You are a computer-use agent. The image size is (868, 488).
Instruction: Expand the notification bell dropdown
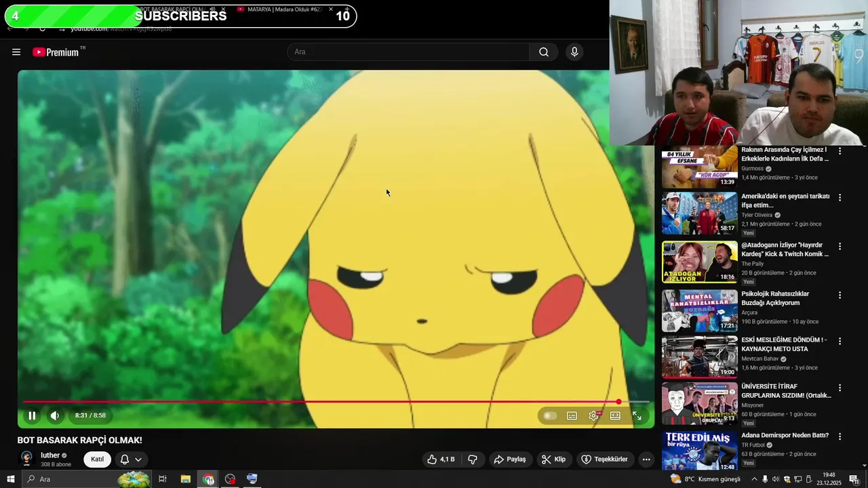pos(131,460)
